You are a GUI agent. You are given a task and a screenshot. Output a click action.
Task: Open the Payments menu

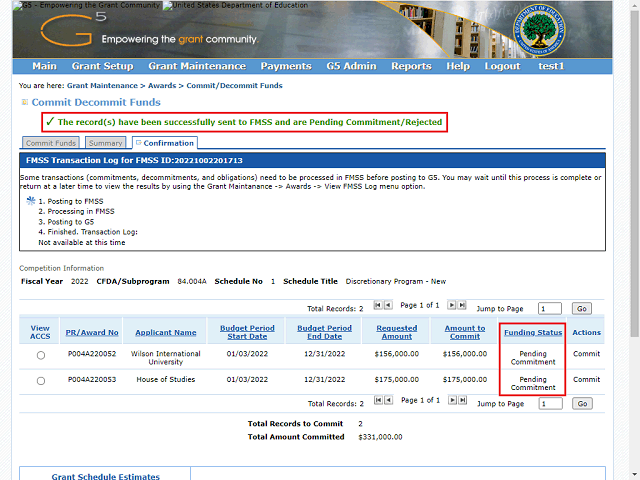(286, 66)
